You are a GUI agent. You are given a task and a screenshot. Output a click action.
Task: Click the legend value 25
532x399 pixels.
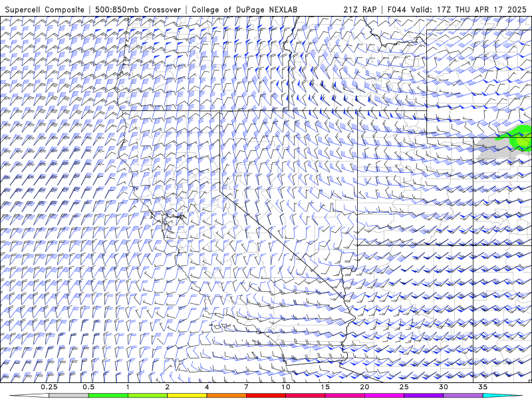(404, 387)
